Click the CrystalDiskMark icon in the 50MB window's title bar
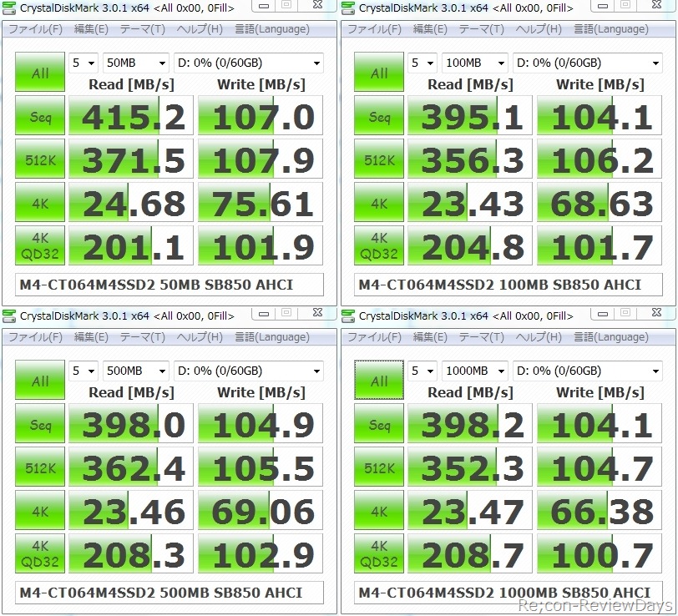Image resolution: width=678 pixels, height=616 pixels. (8, 8)
